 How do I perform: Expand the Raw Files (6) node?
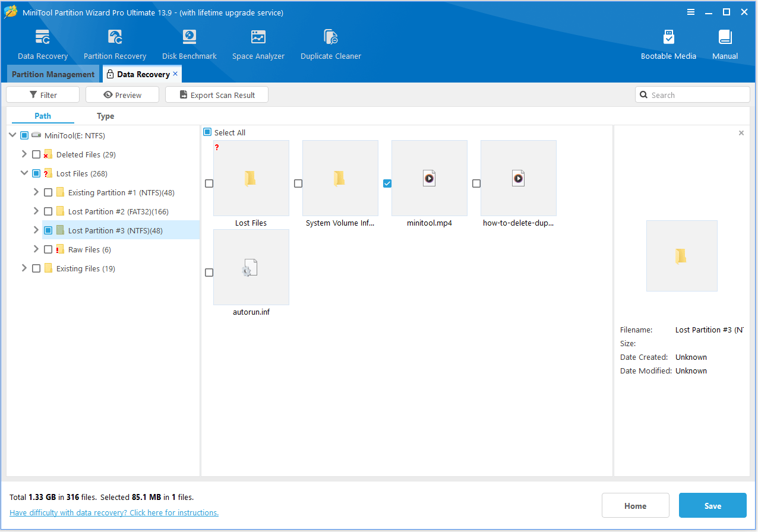(x=36, y=249)
